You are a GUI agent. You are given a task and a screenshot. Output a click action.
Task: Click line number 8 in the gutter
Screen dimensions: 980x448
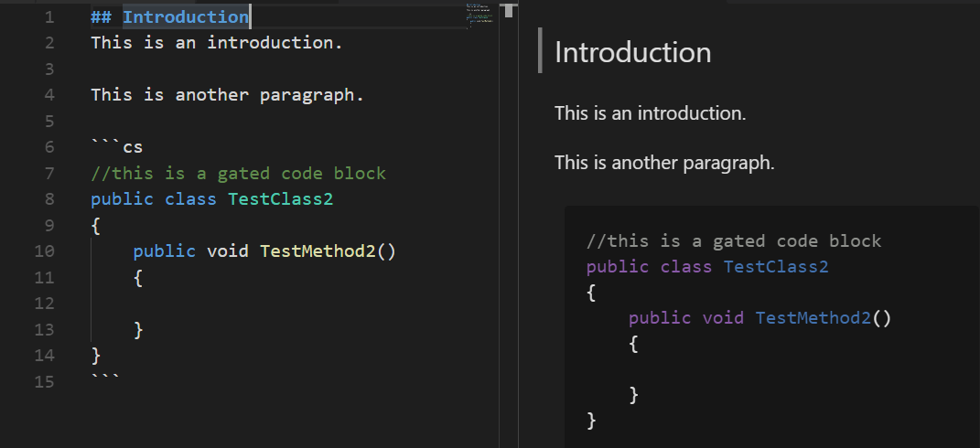pyautogui.click(x=48, y=198)
